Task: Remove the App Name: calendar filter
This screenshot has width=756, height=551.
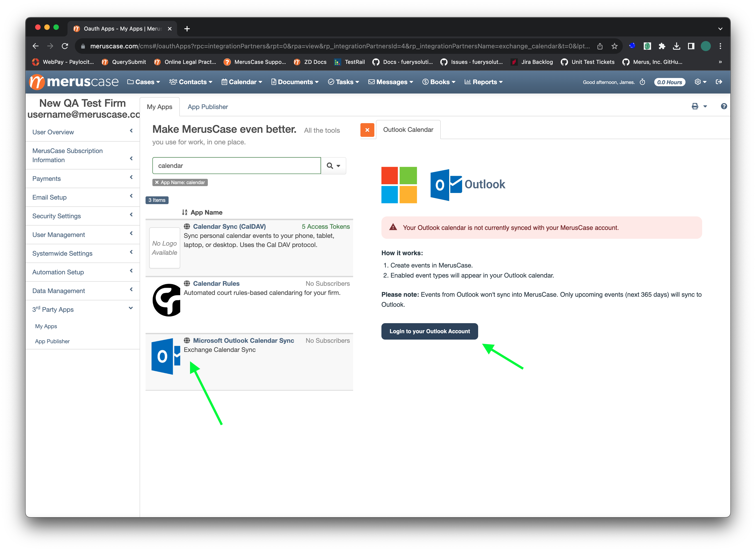Action: 157,182
